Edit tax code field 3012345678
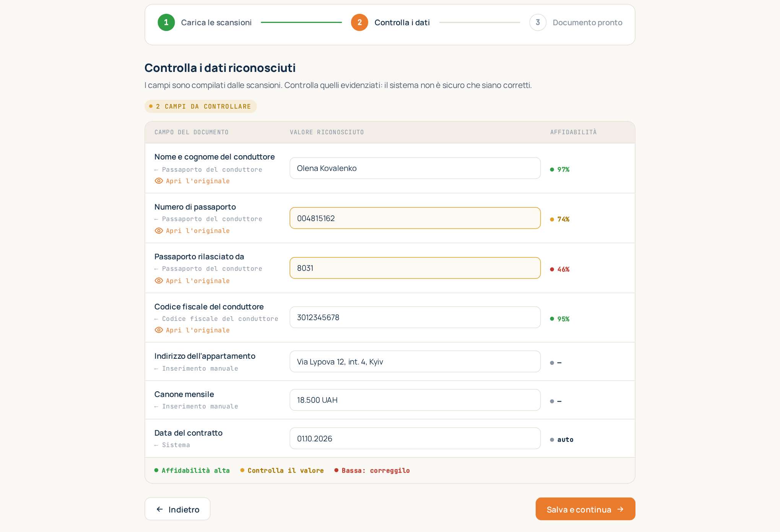The height and width of the screenshot is (532, 780). pyautogui.click(x=415, y=317)
